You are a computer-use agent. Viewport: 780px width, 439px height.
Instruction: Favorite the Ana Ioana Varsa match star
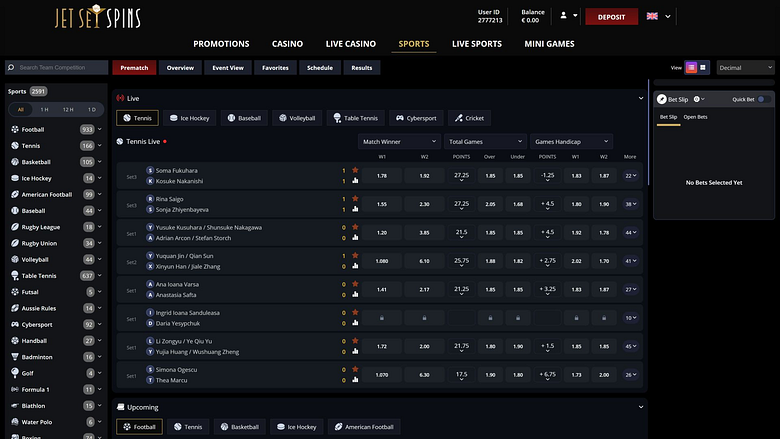click(x=355, y=283)
